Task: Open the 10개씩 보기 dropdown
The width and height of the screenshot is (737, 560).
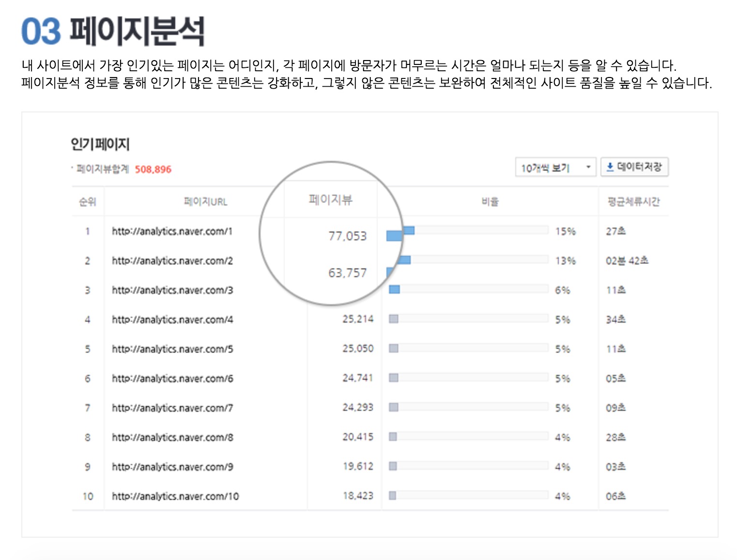Action: click(x=554, y=168)
